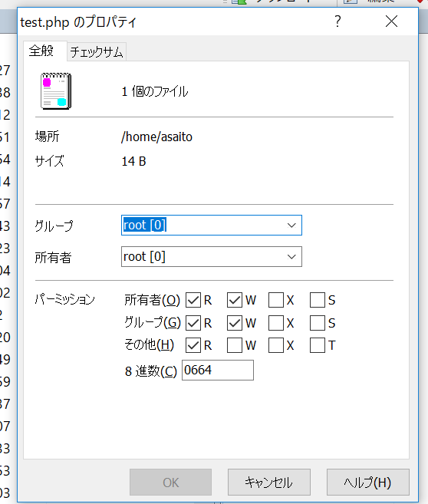Toggle 所有者(O) W write checkbox

(235, 300)
